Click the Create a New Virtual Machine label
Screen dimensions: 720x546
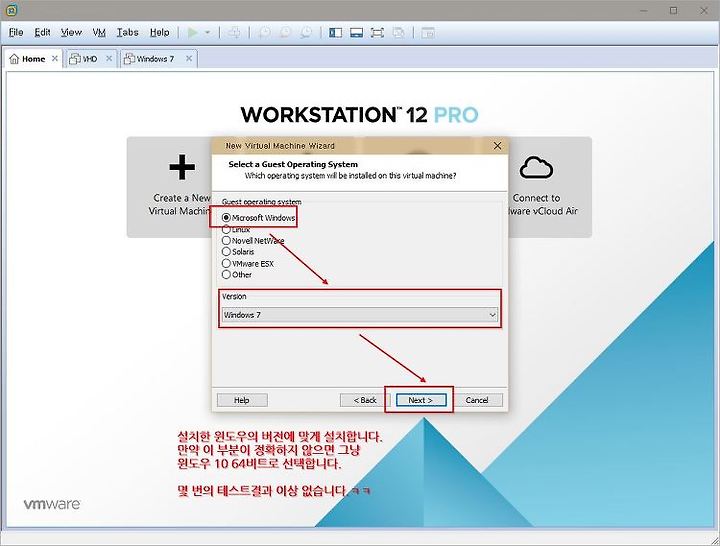point(180,204)
